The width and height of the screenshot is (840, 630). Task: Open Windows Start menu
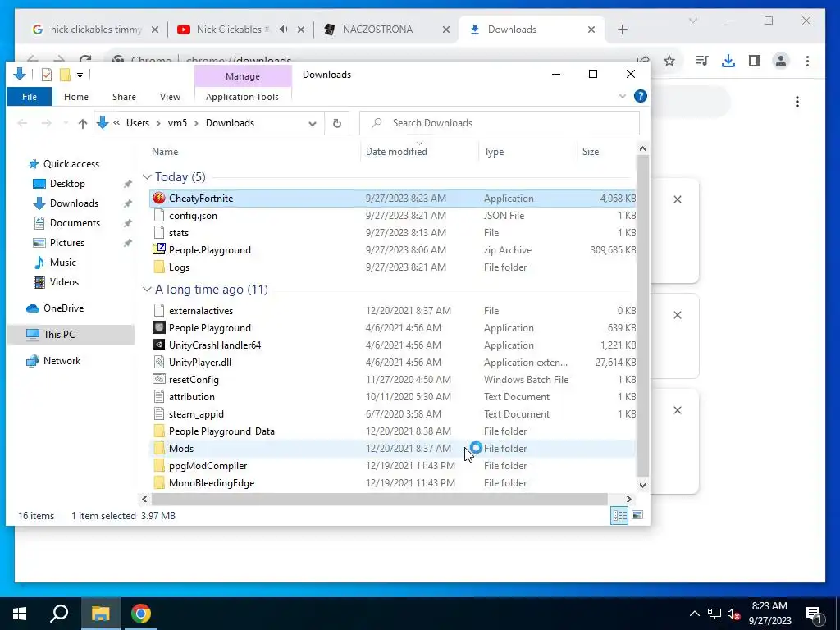20,614
